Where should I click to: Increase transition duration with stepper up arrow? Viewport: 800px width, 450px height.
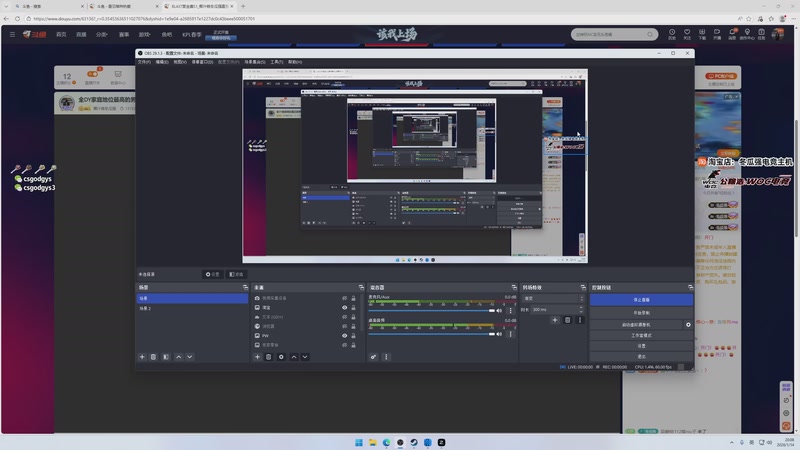(581, 308)
